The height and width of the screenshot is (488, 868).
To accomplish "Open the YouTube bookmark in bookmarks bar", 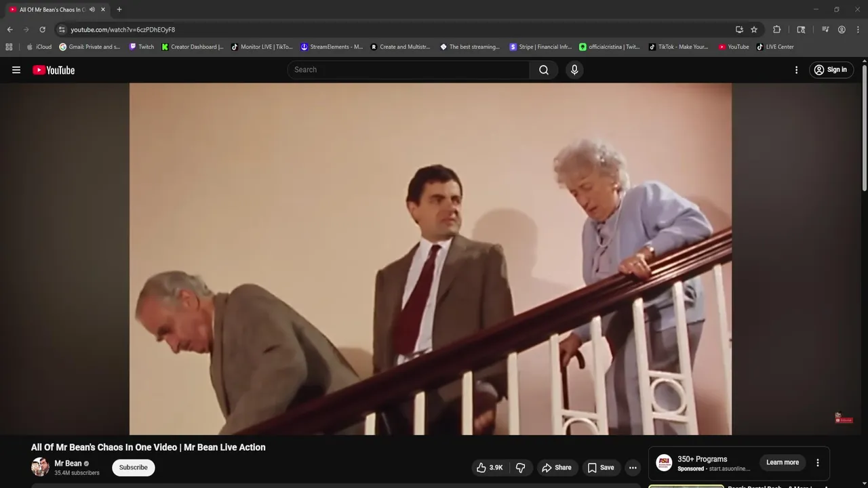I will (734, 47).
